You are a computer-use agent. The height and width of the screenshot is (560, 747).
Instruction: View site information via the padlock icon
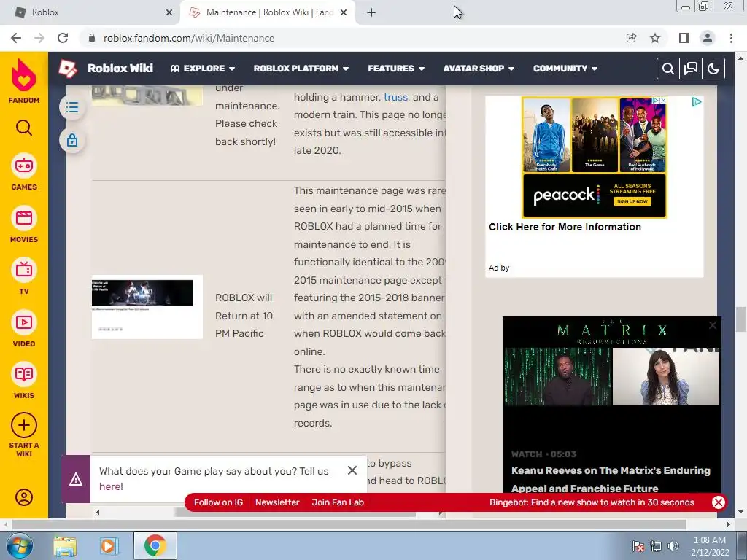pyautogui.click(x=92, y=38)
